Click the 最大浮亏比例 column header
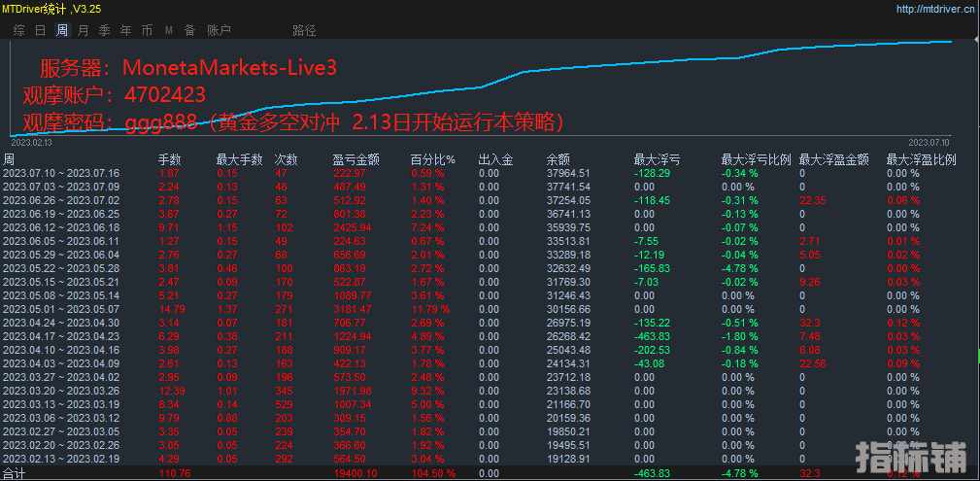The width and height of the screenshot is (980, 481). click(x=756, y=159)
